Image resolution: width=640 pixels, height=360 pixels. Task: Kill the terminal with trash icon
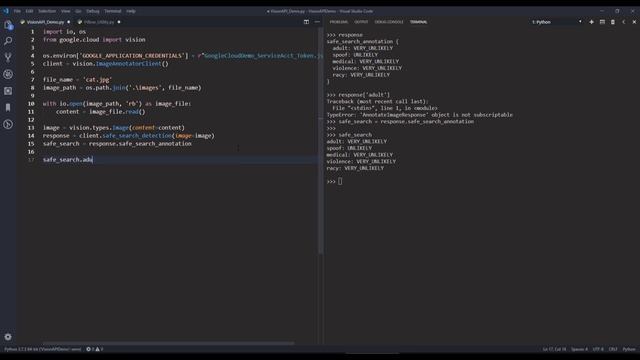(613, 22)
